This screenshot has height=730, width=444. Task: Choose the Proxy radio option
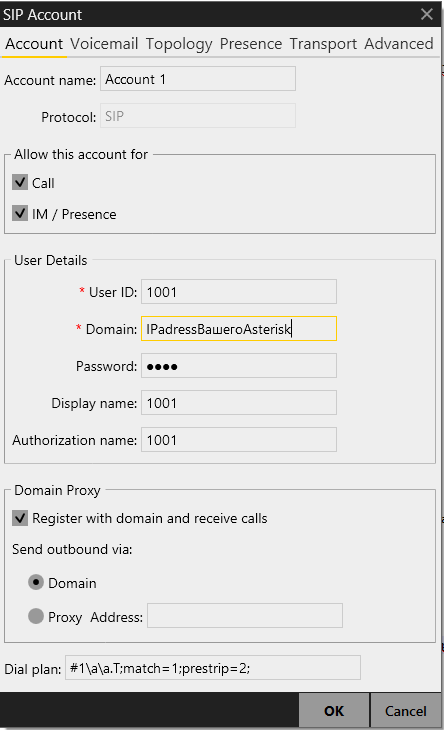click(36, 616)
